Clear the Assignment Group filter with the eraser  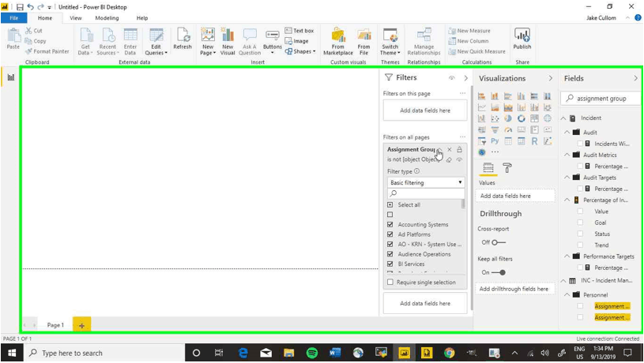pyautogui.click(x=449, y=159)
